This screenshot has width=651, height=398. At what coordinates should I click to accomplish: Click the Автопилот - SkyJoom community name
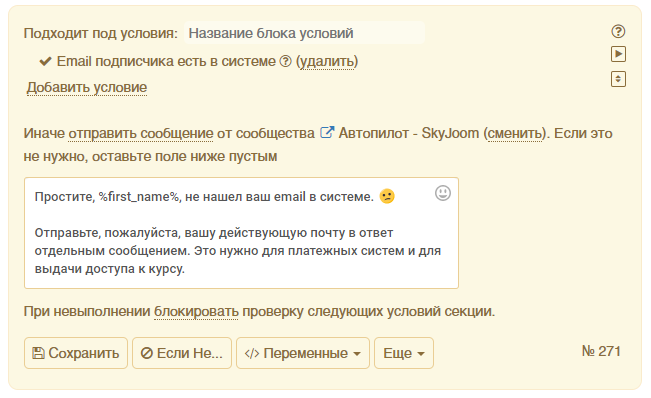click(x=409, y=133)
